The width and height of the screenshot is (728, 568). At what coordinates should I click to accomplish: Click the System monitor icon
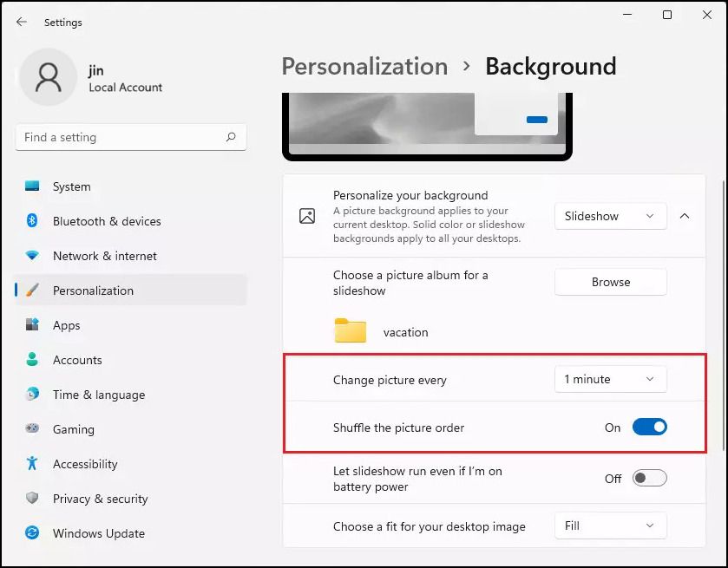click(x=32, y=186)
